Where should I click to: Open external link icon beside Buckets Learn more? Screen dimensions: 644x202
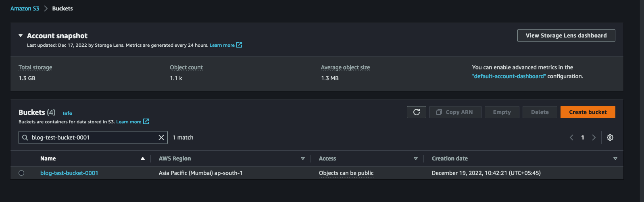tap(146, 121)
